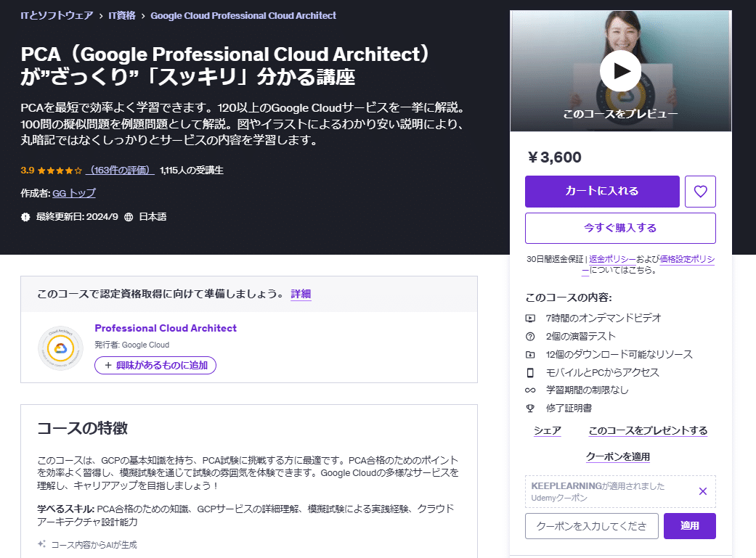Image resolution: width=756 pixels, height=558 pixels.
Task: Click 修了証明書 text
Action: (x=569, y=408)
